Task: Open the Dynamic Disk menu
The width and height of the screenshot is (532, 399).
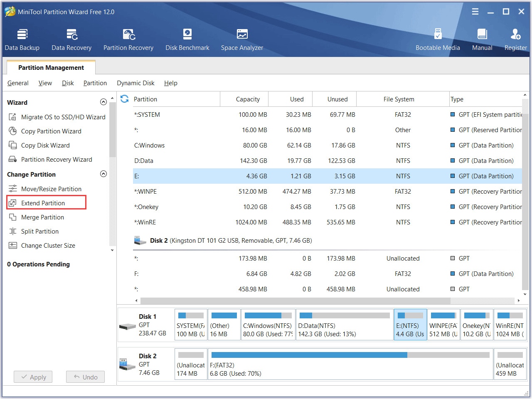Action: (135, 83)
